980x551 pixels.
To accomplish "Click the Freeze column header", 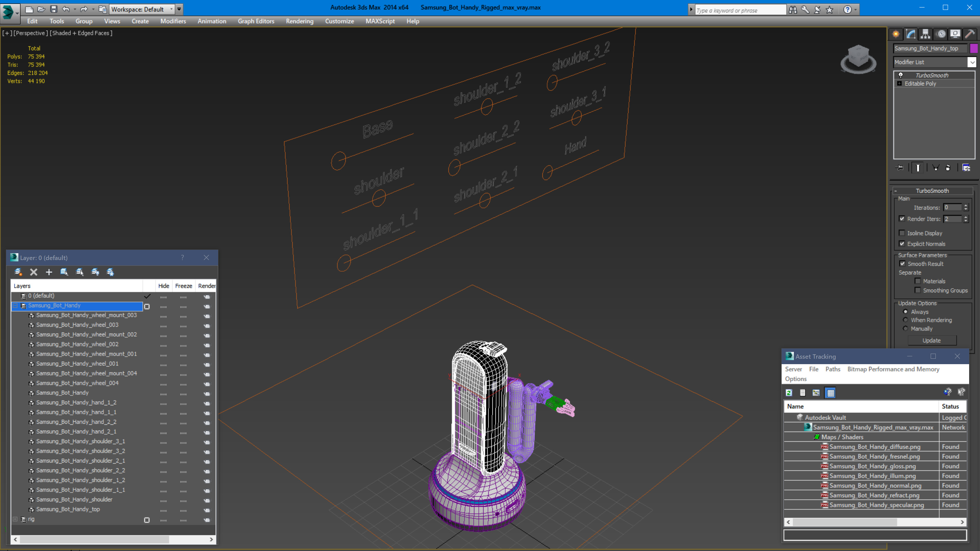I will pos(183,286).
